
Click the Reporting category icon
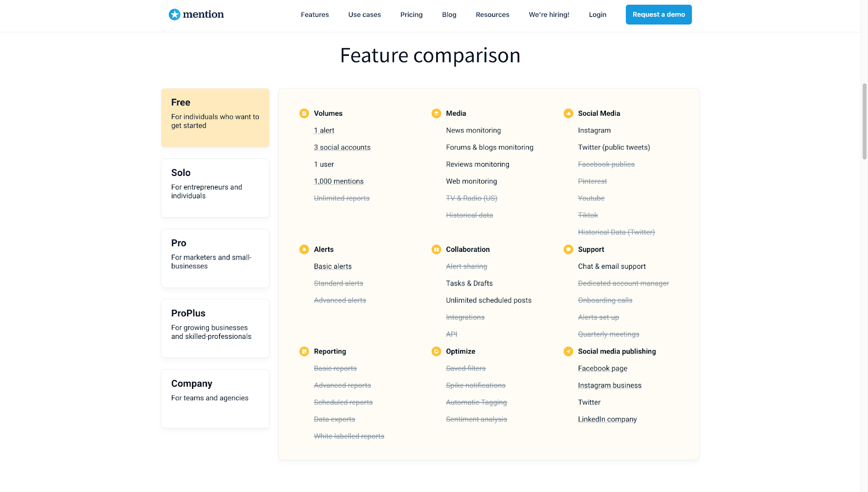point(304,351)
